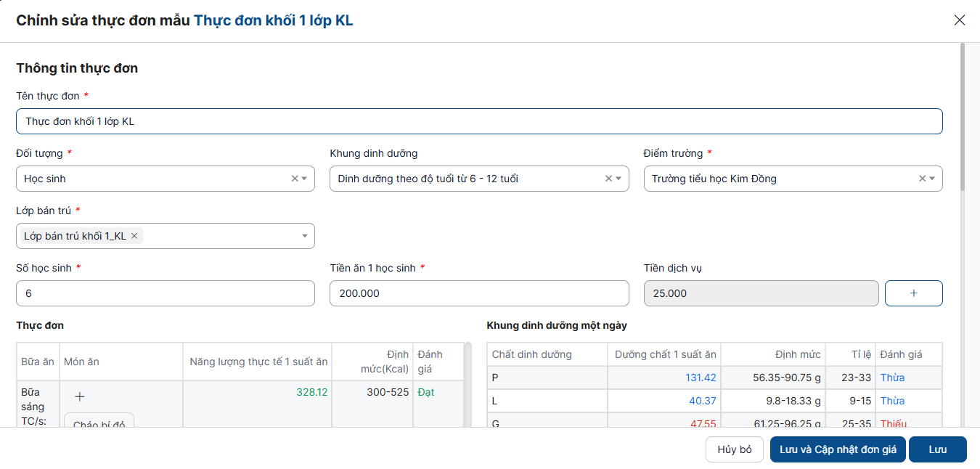Click the Tên thực đơn input field
980x469 pixels.
point(479,121)
